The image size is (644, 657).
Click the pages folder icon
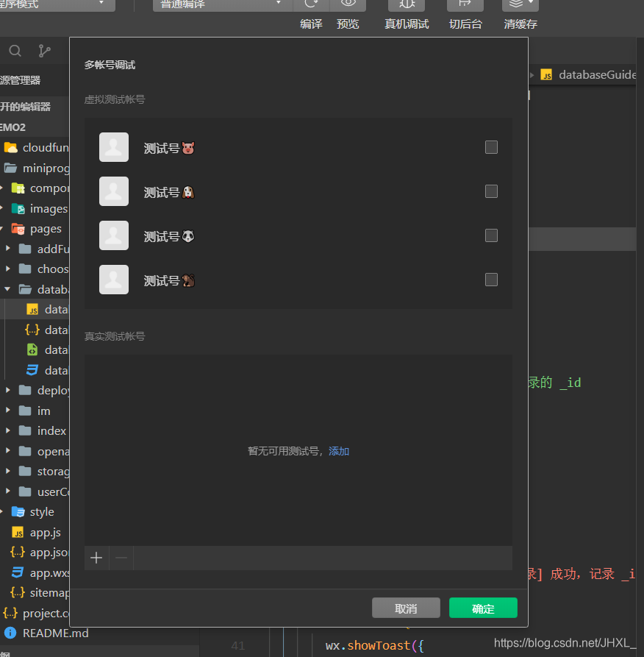click(18, 229)
